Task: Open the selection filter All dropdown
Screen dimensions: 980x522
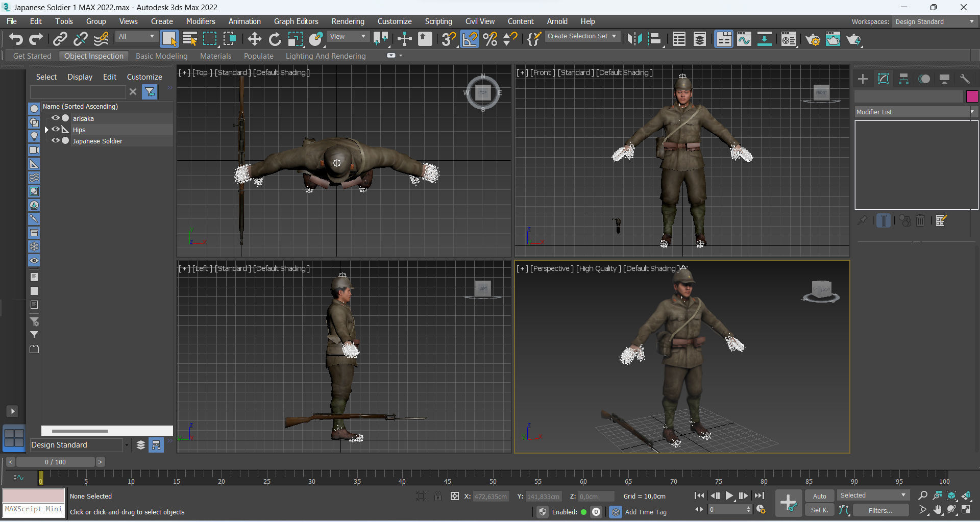Action: click(x=136, y=37)
